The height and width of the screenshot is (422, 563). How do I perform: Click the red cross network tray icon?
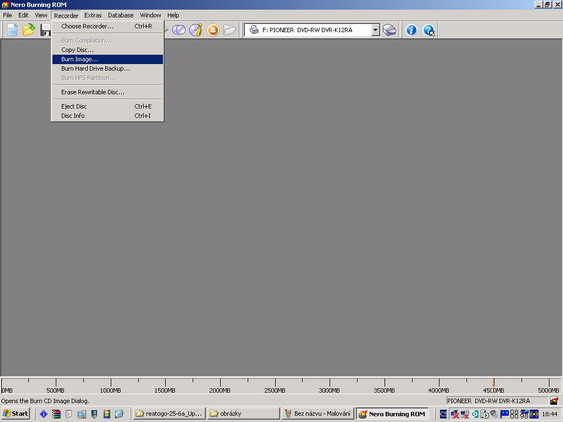pos(455,414)
